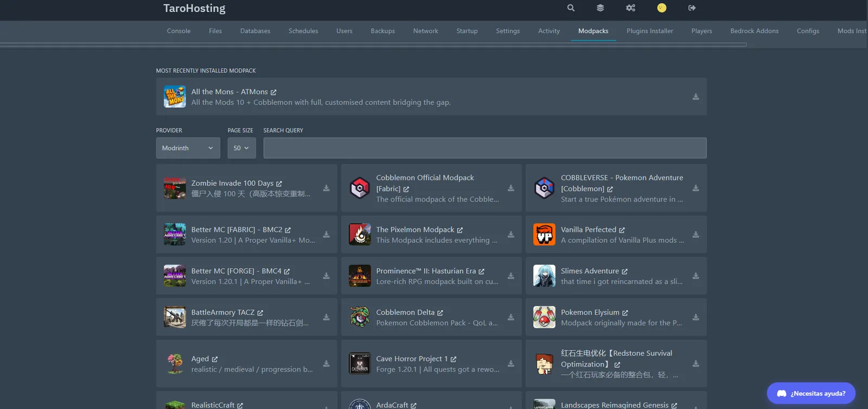Screen dimensions: 868x409
Task: Download COBBLEVERSE - Pokemon Adventure modpack
Action: pyautogui.click(x=695, y=188)
